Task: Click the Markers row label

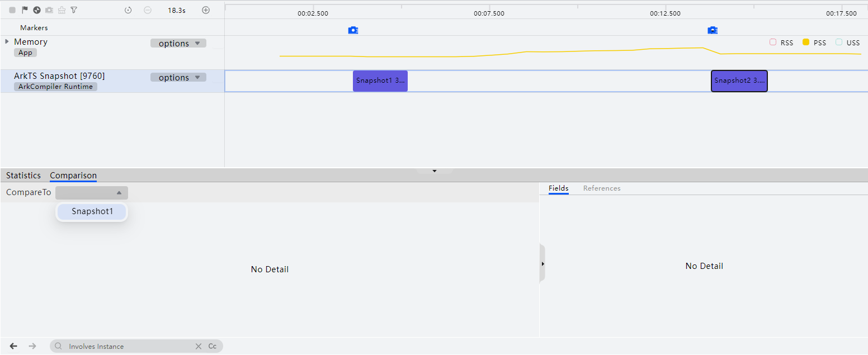Action: pos(34,27)
